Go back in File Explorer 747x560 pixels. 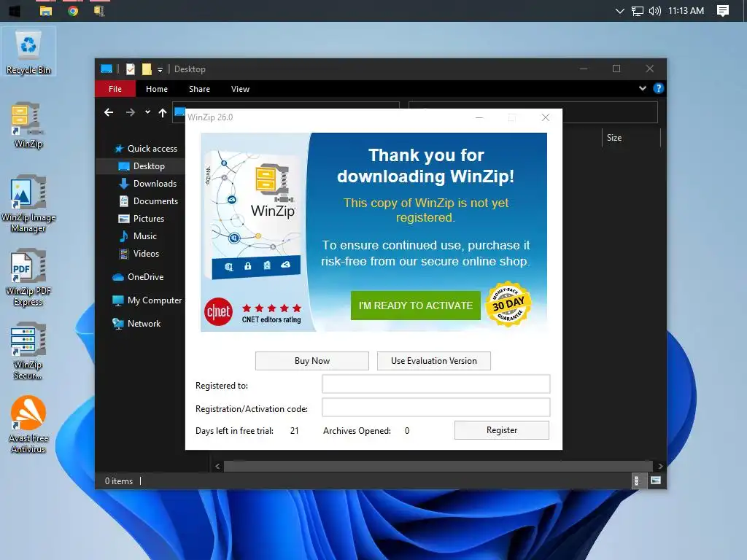coord(109,112)
